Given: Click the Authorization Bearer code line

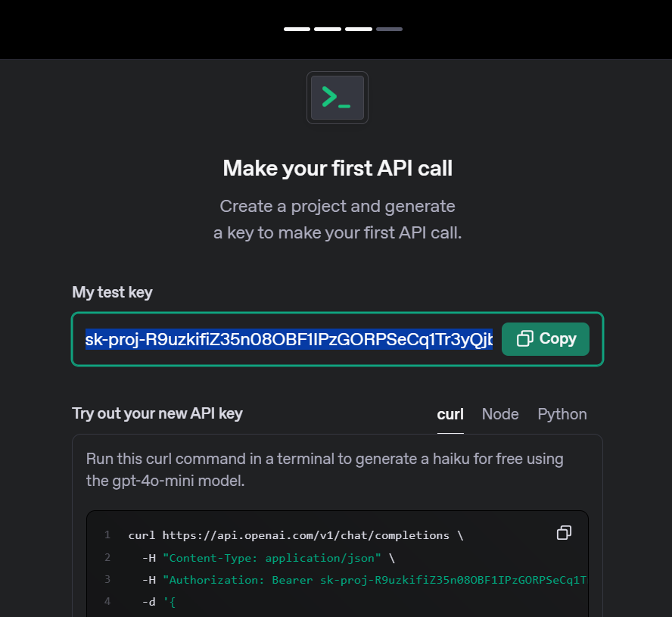Looking at the screenshot, I should [x=363, y=580].
